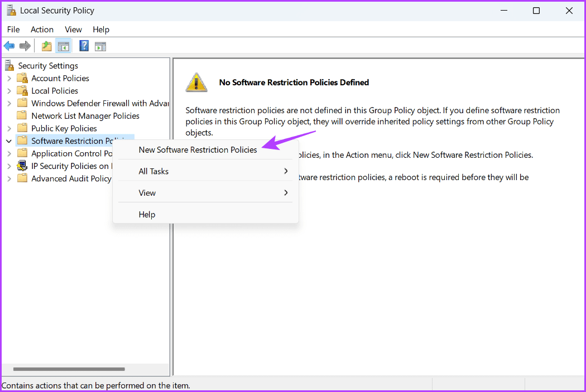Toggle the Show/Hide Action Pane icon
This screenshot has width=586, height=392.
(100, 46)
